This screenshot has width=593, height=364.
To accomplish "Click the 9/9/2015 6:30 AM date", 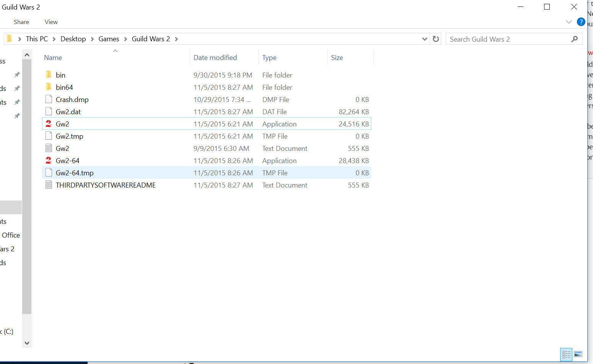I will pos(221,149).
